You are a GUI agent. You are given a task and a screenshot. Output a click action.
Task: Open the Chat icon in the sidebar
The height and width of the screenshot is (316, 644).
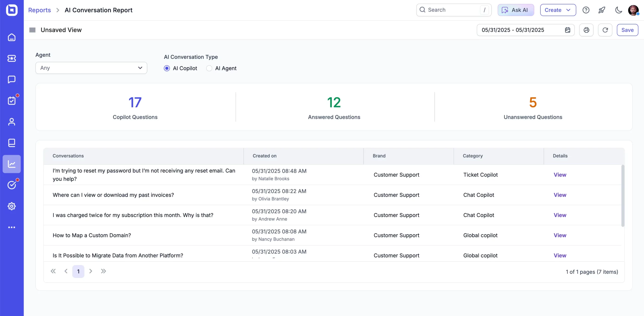[x=12, y=80]
